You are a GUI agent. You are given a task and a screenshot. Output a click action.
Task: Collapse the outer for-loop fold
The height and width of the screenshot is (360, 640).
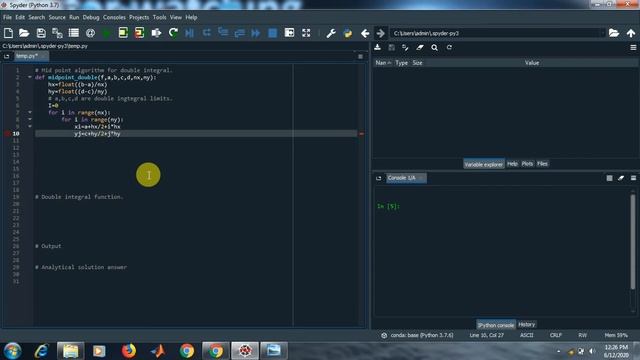(x=30, y=112)
